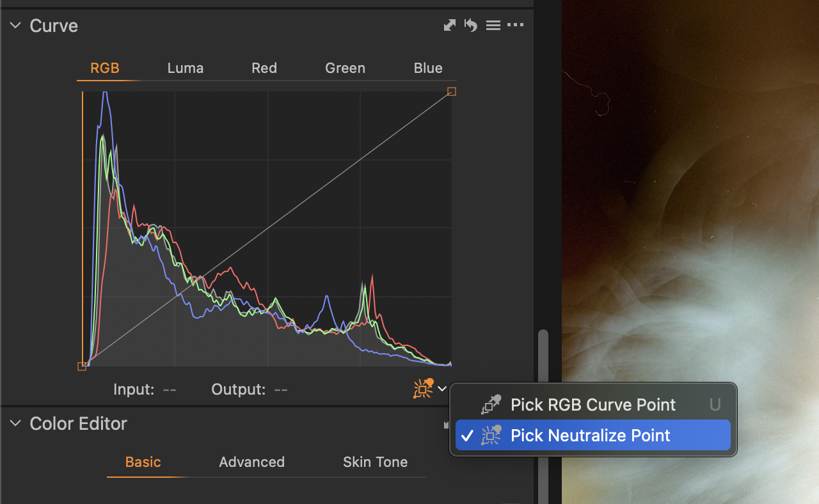819x504 pixels.
Task: Switch to the Blue curve tab
Action: (x=428, y=68)
